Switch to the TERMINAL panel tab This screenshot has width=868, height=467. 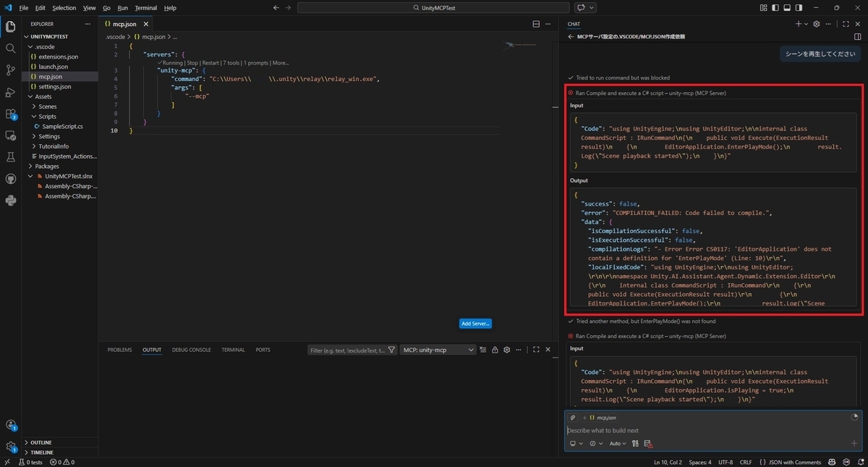point(233,350)
